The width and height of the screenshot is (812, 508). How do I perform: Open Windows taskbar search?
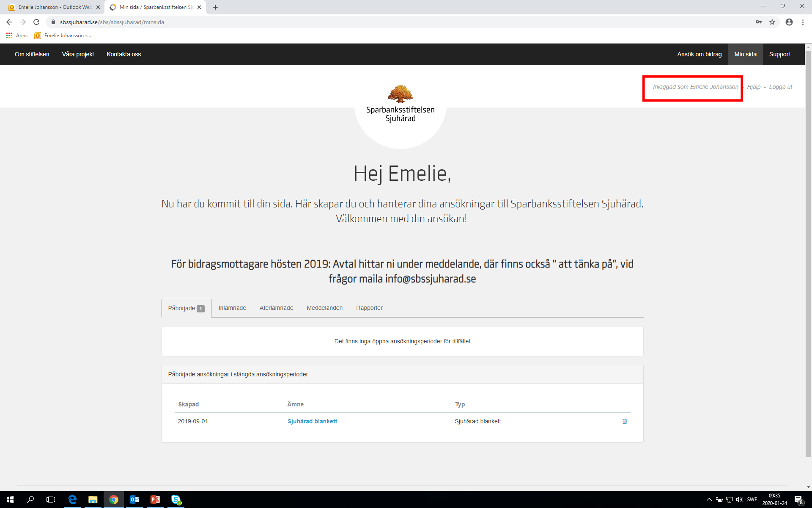tap(30, 500)
